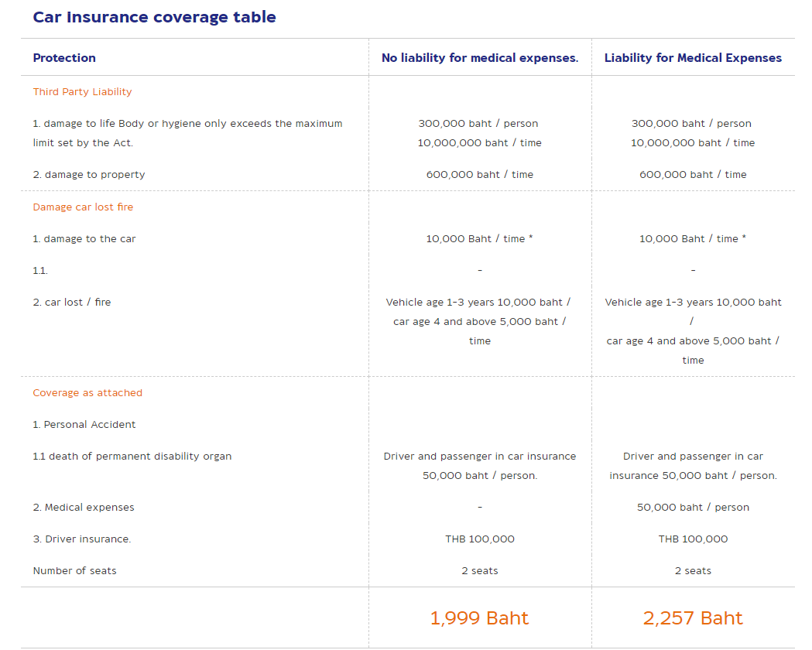Select the Third Party Liability section title
The image size is (812, 650).
coord(82,91)
